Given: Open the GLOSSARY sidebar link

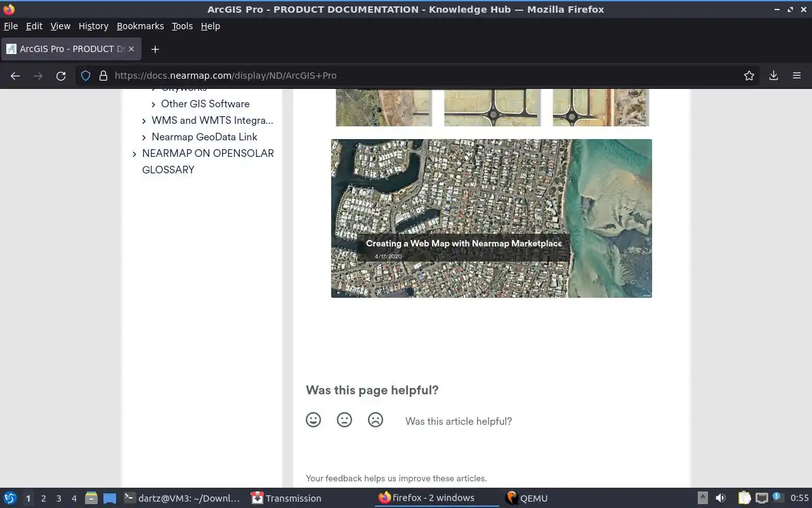Looking at the screenshot, I should point(168,170).
